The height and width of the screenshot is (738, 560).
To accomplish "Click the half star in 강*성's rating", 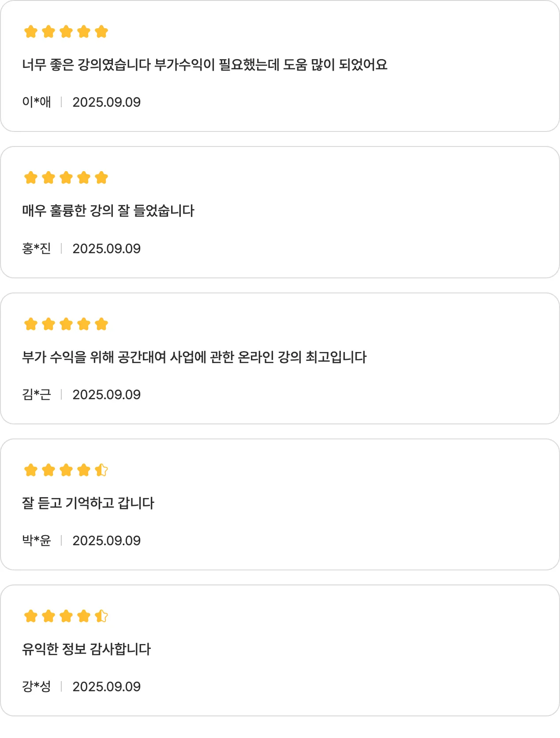I will click(101, 616).
